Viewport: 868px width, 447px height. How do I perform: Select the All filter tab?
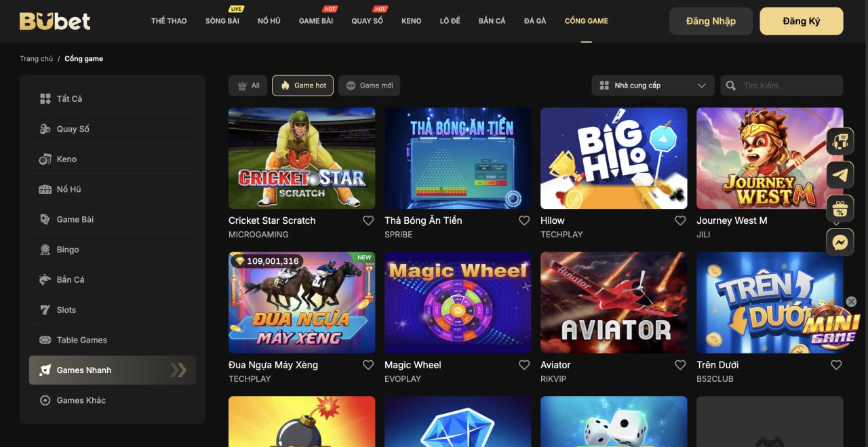(248, 85)
